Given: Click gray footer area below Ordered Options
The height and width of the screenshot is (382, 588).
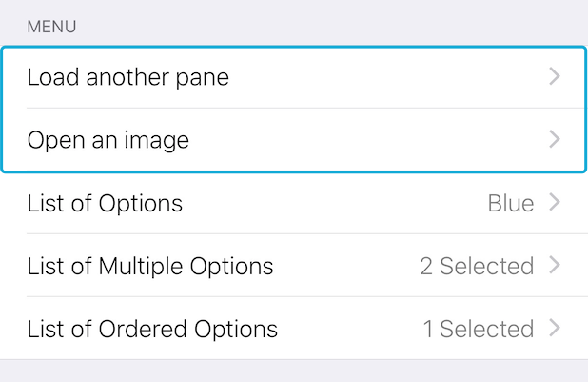Looking at the screenshot, I should 294,372.
